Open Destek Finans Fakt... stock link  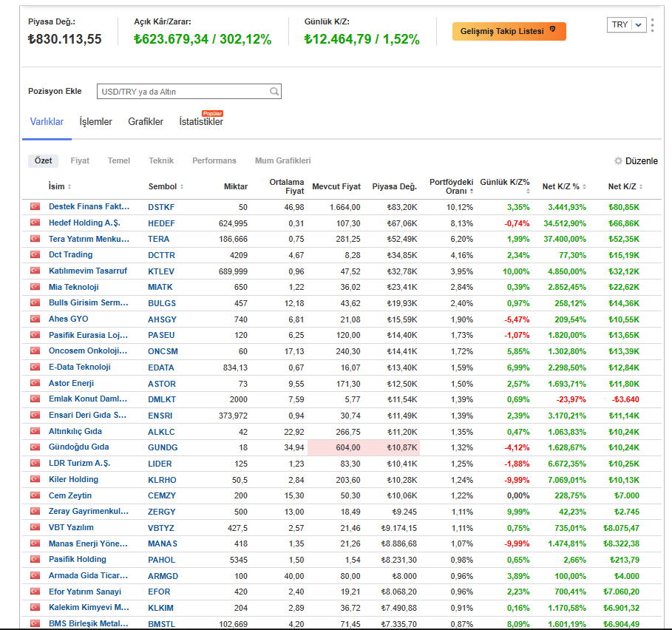point(89,206)
